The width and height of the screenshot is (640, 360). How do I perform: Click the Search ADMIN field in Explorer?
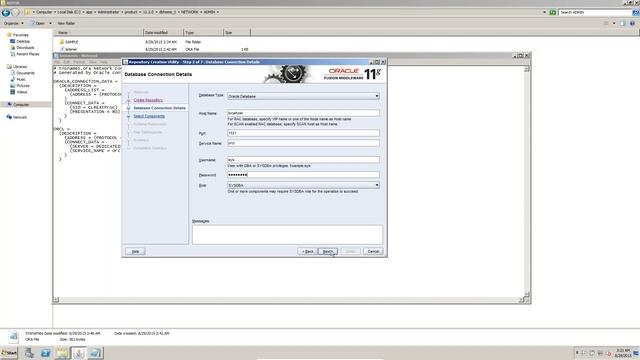(x=595, y=12)
